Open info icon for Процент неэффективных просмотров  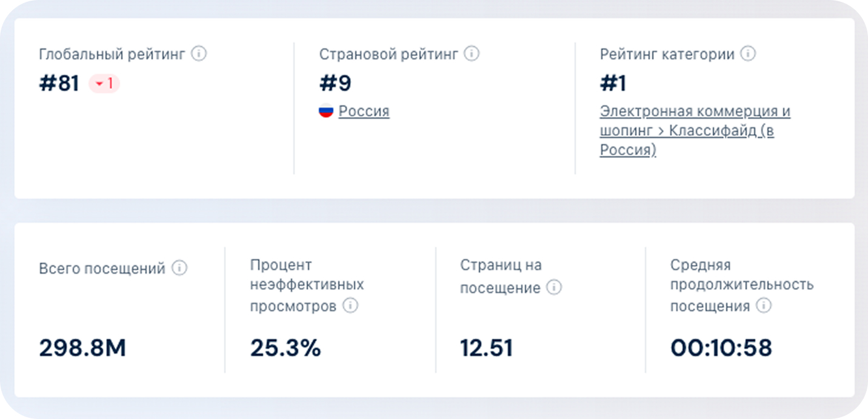click(x=350, y=306)
